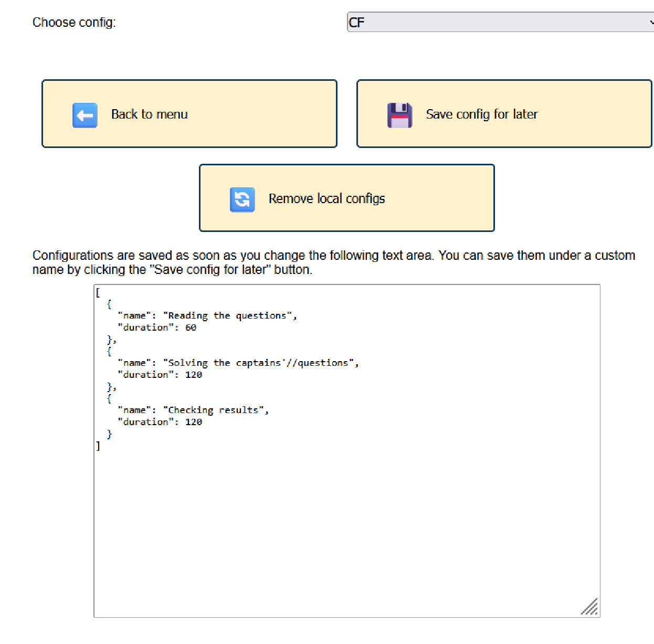Screen dimensions: 654x644
Task: Click the dropdown chevron beside CF
Action: [651, 23]
